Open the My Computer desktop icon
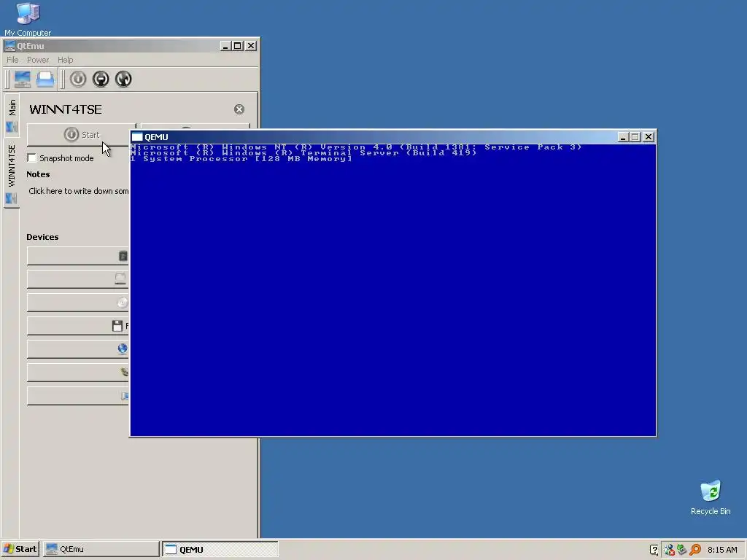Screen dimensions: 747x560 28,19
